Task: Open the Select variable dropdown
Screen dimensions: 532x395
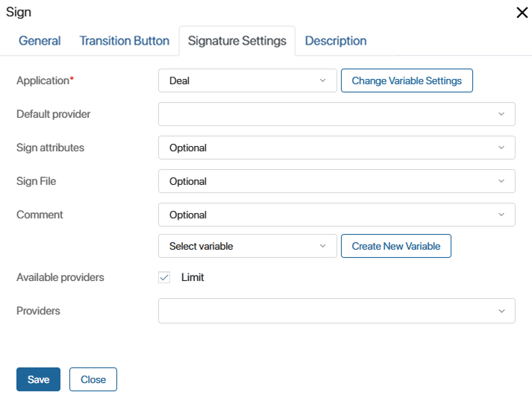Action: [x=247, y=246]
